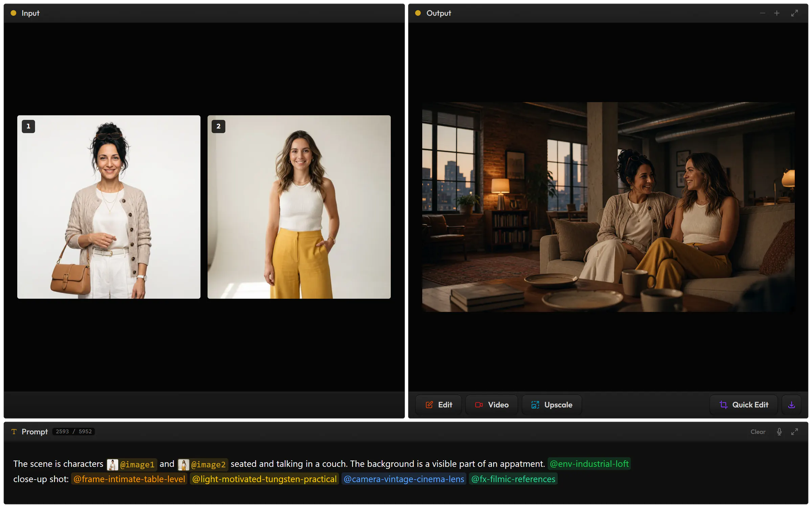Upscale the output image
Image resolution: width=812 pixels, height=508 pixels.
[551, 405]
